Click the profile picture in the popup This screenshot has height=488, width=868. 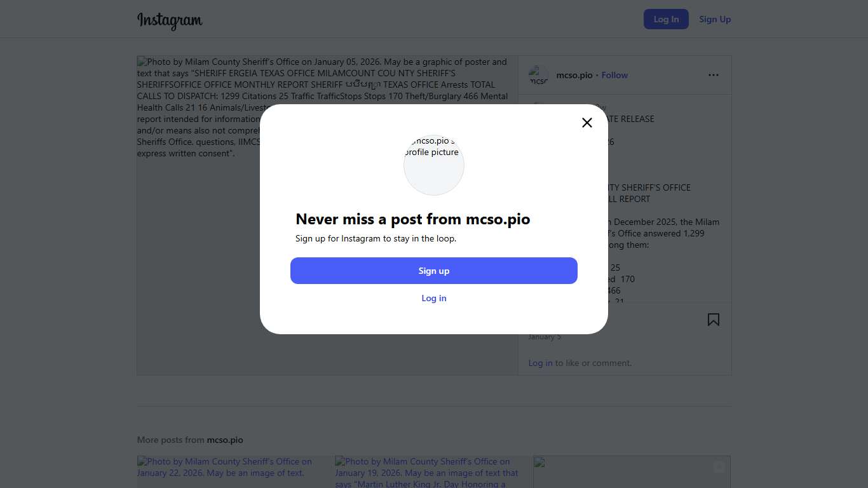click(x=434, y=165)
